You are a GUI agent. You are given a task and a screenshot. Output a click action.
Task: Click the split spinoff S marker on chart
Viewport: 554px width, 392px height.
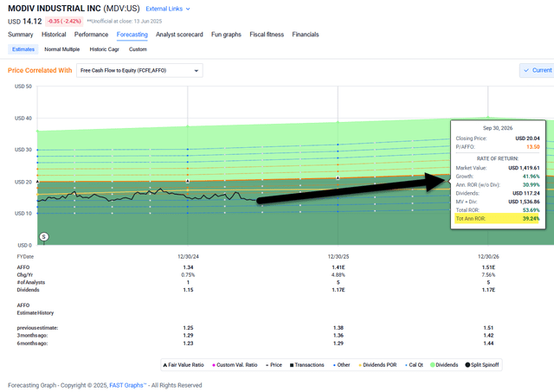coord(44,236)
